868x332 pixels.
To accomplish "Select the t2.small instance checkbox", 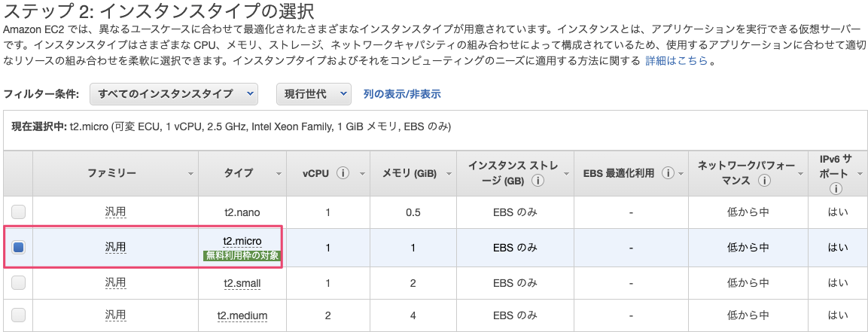I will click(x=19, y=282).
